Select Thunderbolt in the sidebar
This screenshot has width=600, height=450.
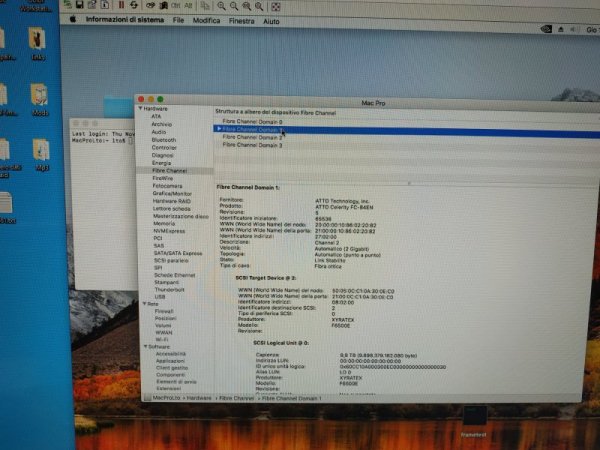170,290
